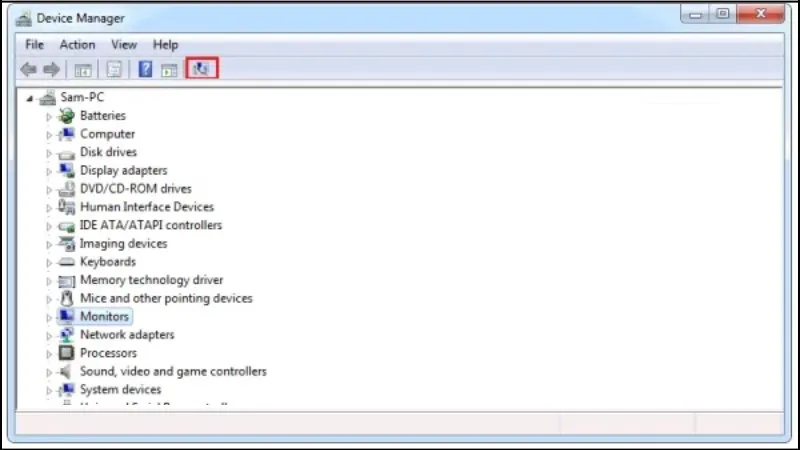Viewport: 800px width, 450px height.
Task: Click the Show/Hide Action Pane icon
Action: [x=169, y=69]
